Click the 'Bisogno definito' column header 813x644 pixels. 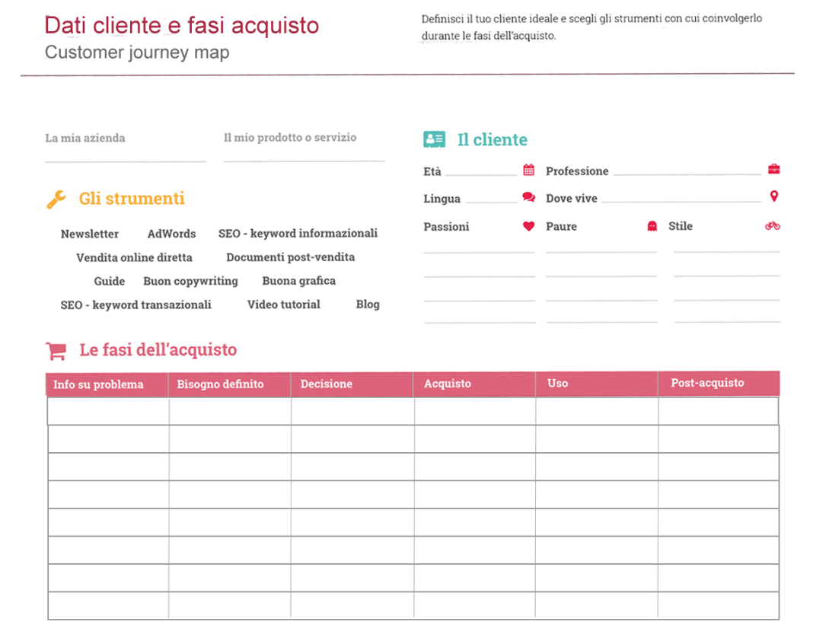click(230, 384)
